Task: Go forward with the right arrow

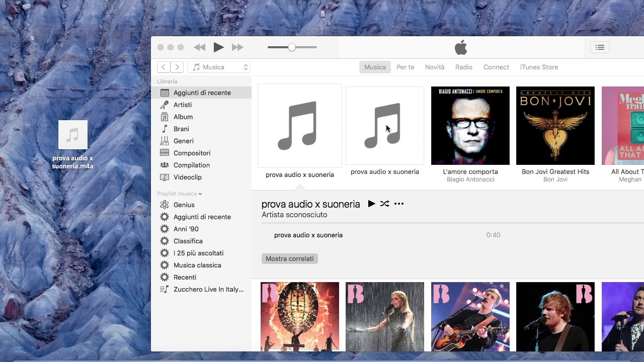Action: (177, 67)
